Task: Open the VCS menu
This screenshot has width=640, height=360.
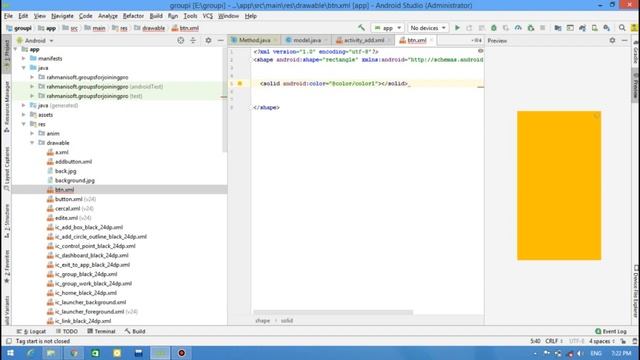Action: tap(207, 16)
